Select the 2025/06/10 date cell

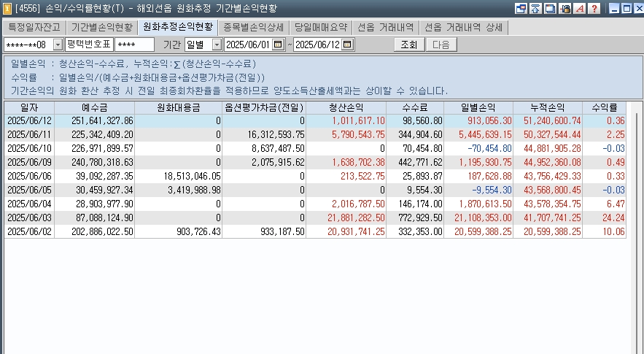tap(29, 148)
